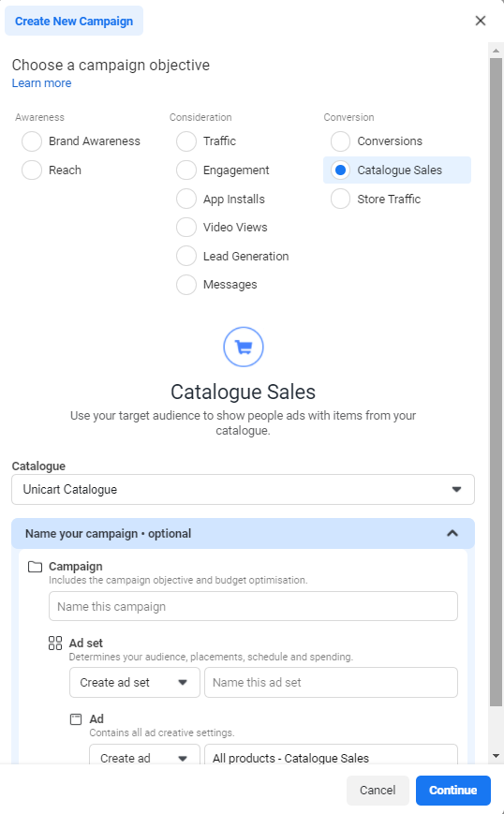The width and height of the screenshot is (504, 814).
Task: Open the Learn more link
Action: (x=41, y=83)
